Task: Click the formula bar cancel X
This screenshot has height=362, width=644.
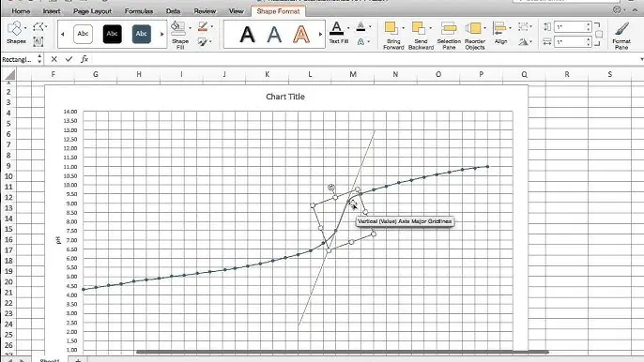Action: click(x=54, y=59)
